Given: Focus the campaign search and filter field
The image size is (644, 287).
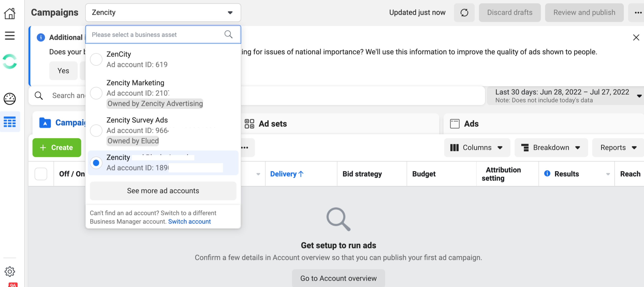Looking at the screenshot, I should tap(257, 96).
